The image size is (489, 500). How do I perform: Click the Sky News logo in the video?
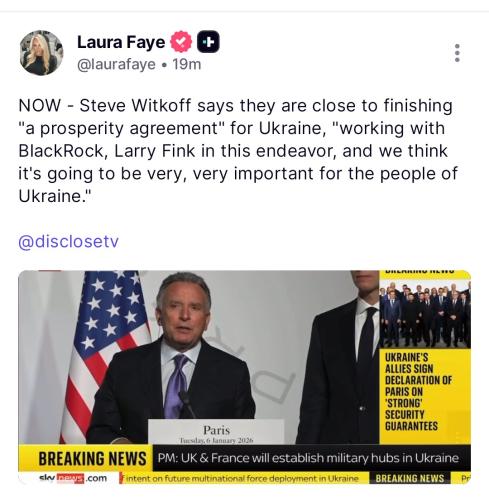[x=73, y=478]
